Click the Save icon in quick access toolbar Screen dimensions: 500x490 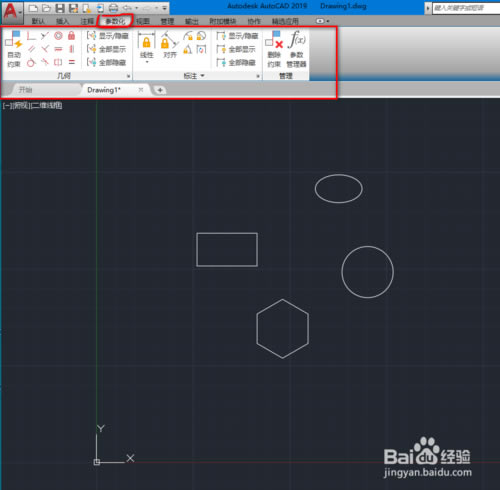[60, 8]
